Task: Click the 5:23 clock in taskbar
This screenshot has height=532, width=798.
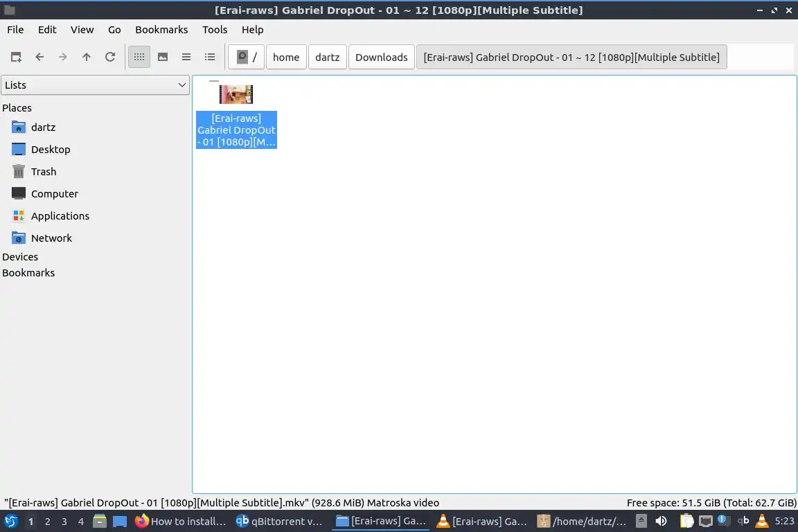Action: [x=784, y=522]
